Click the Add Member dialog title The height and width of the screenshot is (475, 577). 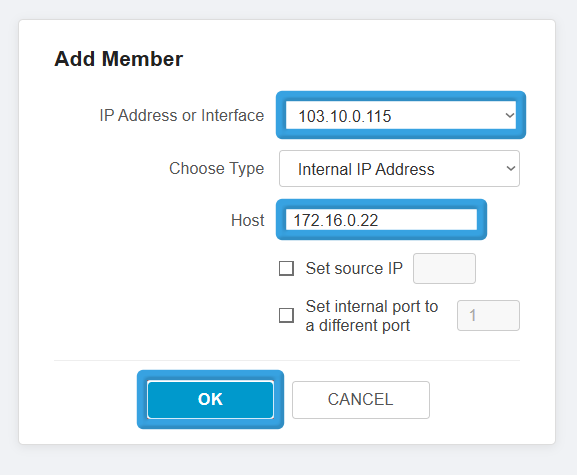[118, 59]
